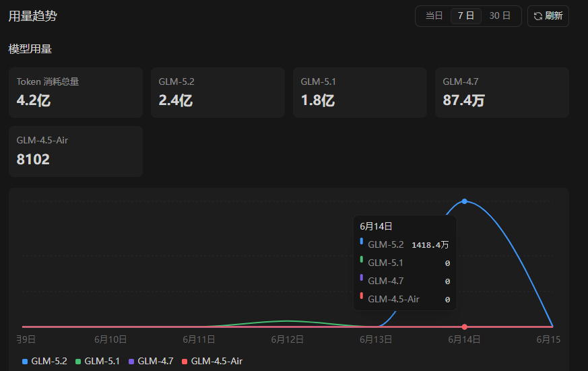Click the GLM-5.1 usage card
Image resolution: width=588 pixels, height=371 pixels.
click(360, 92)
